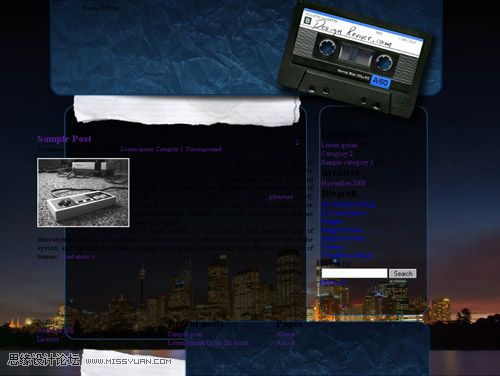Screen dimensions: 500x376
Task: Open Sample category 3 sidebar link
Action: pos(347,163)
